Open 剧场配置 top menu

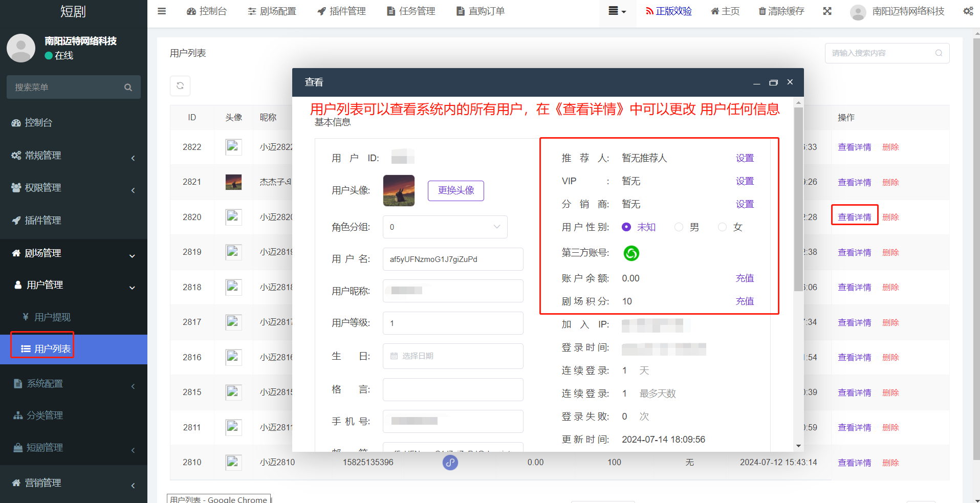(272, 11)
